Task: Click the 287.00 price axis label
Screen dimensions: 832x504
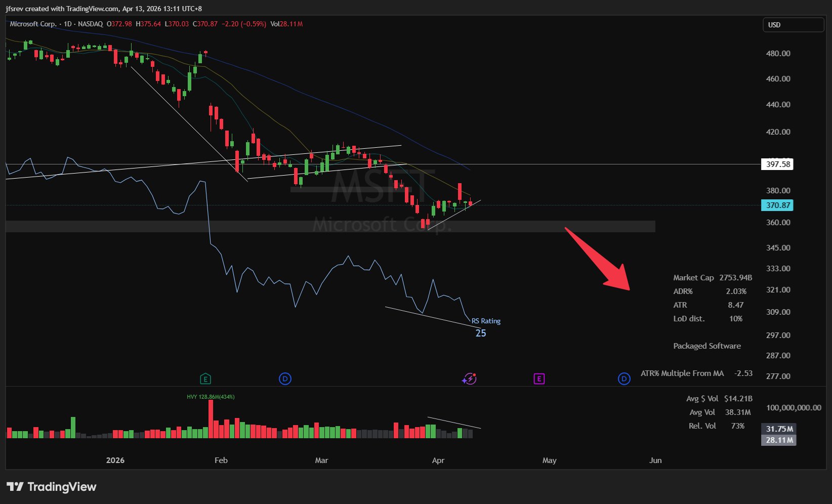Action: pos(778,355)
